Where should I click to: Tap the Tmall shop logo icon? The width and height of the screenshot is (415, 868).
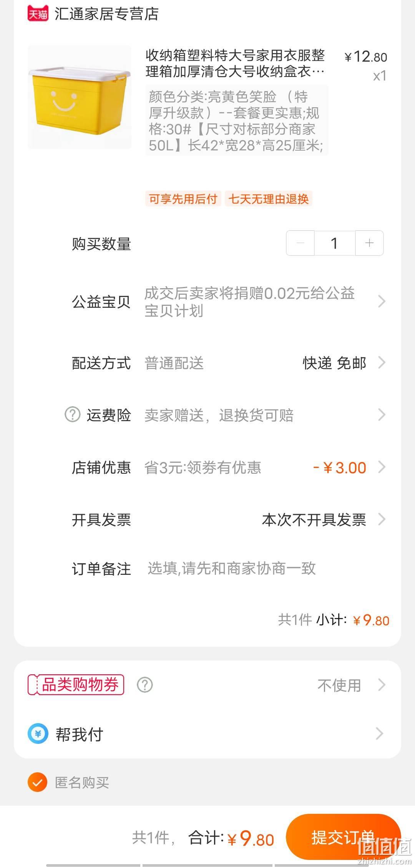pos(38,13)
